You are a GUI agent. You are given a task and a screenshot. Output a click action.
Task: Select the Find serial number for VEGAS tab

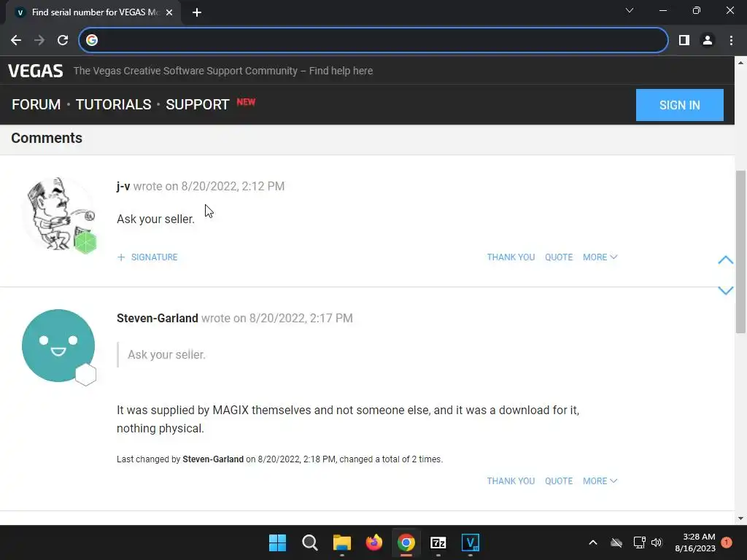coord(93,12)
